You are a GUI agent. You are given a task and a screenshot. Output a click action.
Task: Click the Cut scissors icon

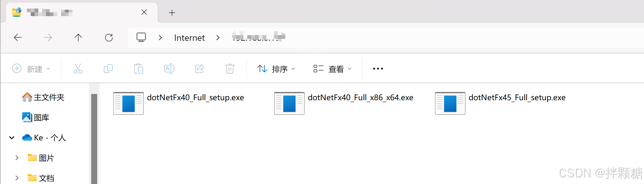[x=78, y=69]
